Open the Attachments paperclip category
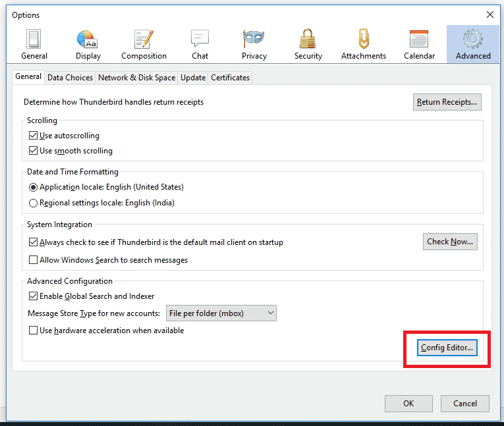Viewport: 504px width, 426px height. click(364, 44)
